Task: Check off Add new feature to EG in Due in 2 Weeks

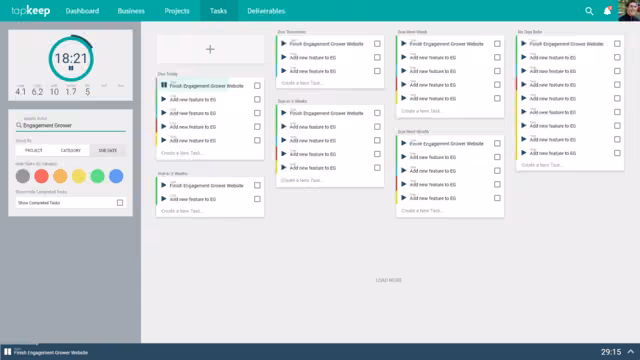Action: (x=257, y=199)
